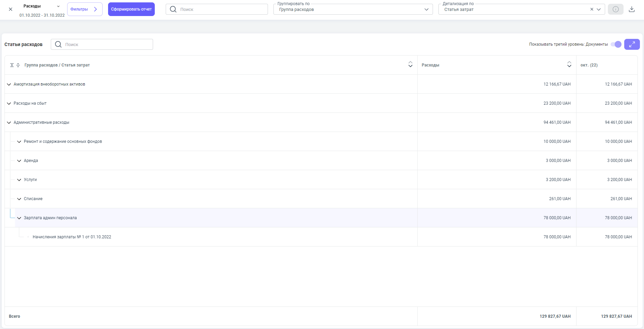The image size is (644, 329).
Task: Collapse 'Административные расходы' group
Action: coord(9,122)
